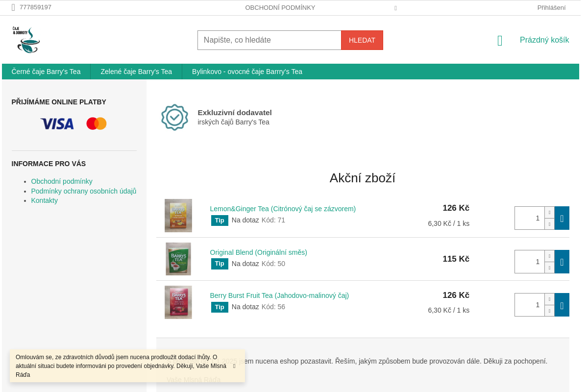
Task: Increase quantity for Berry Burst Tea
Action: tap(549, 299)
